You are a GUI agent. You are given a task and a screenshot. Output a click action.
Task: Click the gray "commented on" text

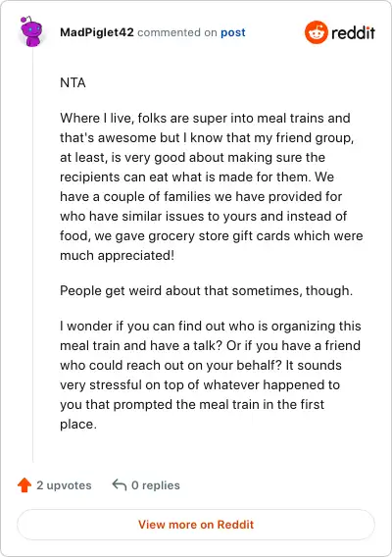[177, 32]
